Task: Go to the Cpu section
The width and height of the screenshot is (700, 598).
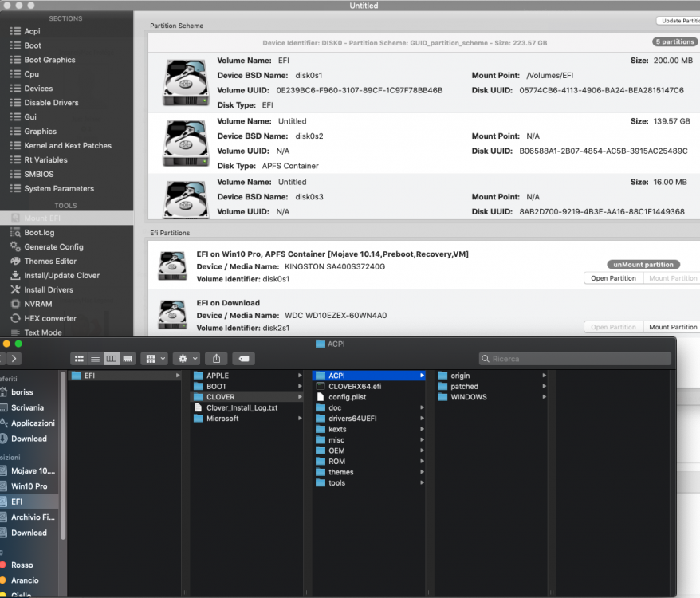Action: (31, 74)
